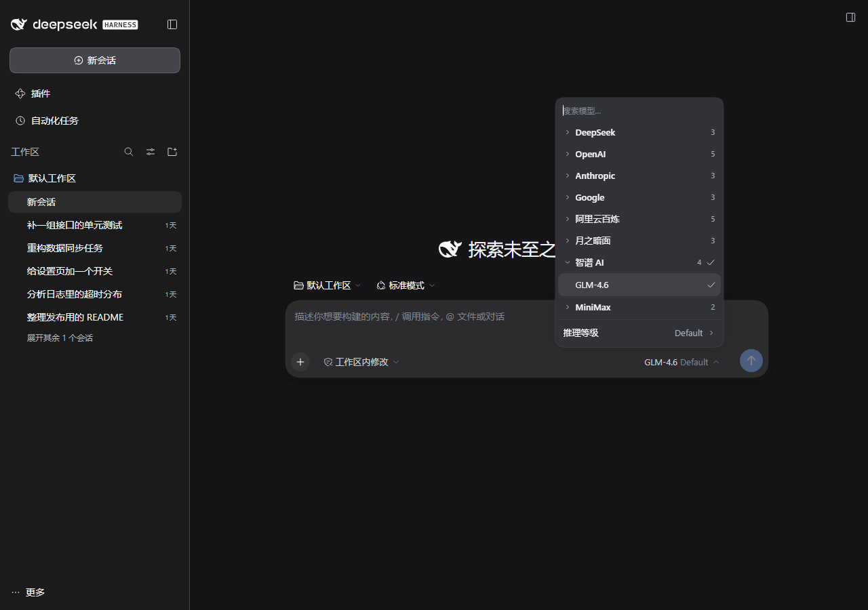Open conversation 给设置页加一个开关
This screenshot has height=610, width=868.
pos(95,271)
